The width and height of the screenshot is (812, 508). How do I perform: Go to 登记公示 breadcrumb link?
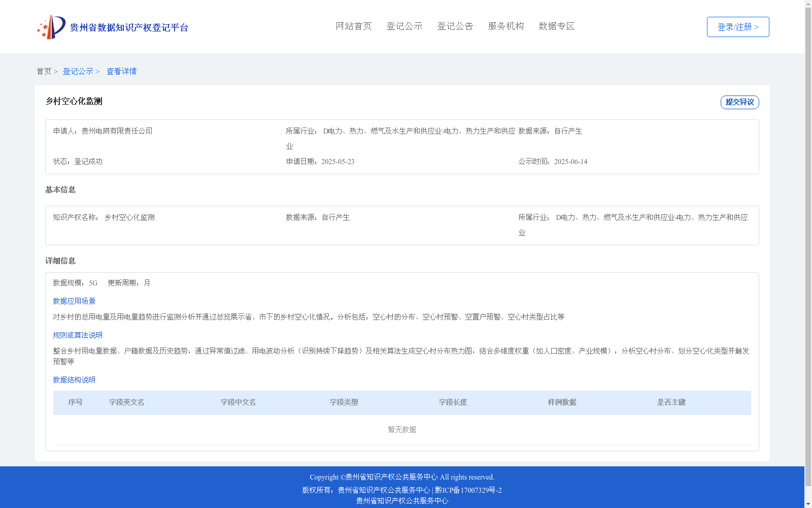click(78, 72)
